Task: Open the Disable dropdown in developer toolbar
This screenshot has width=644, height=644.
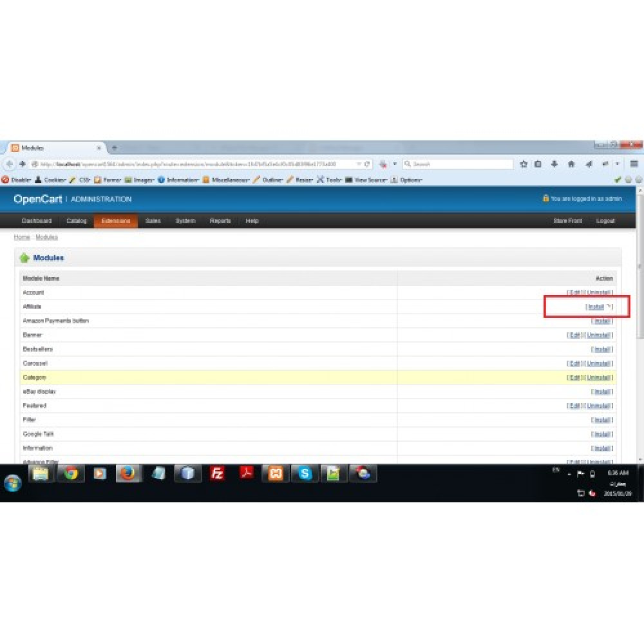Action: (x=17, y=180)
